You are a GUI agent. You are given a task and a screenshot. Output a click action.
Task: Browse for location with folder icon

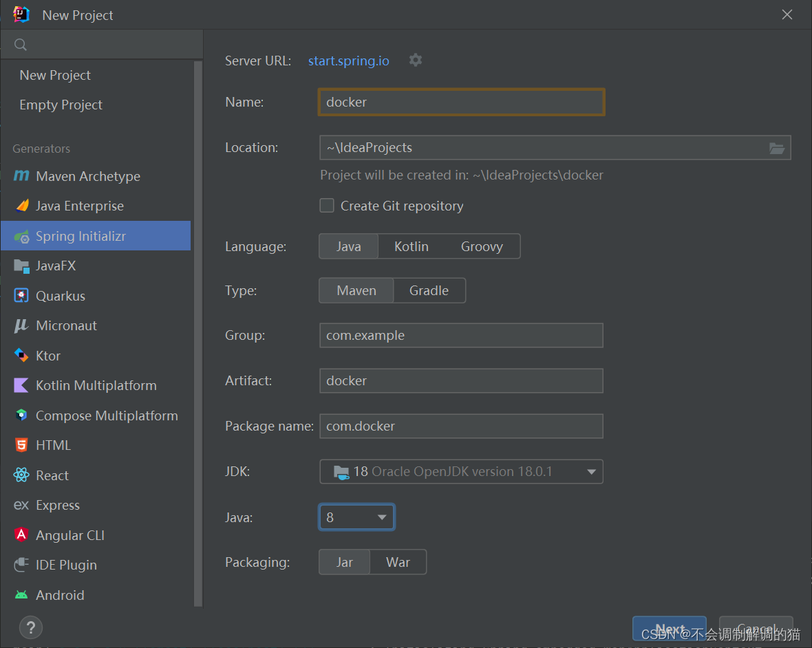[x=776, y=148]
